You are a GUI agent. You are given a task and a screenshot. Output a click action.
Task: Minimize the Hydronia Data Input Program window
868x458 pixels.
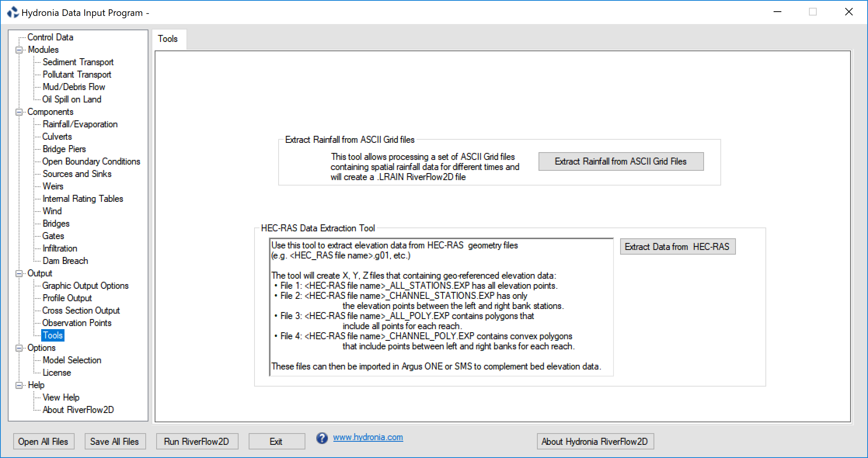click(777, 12)
